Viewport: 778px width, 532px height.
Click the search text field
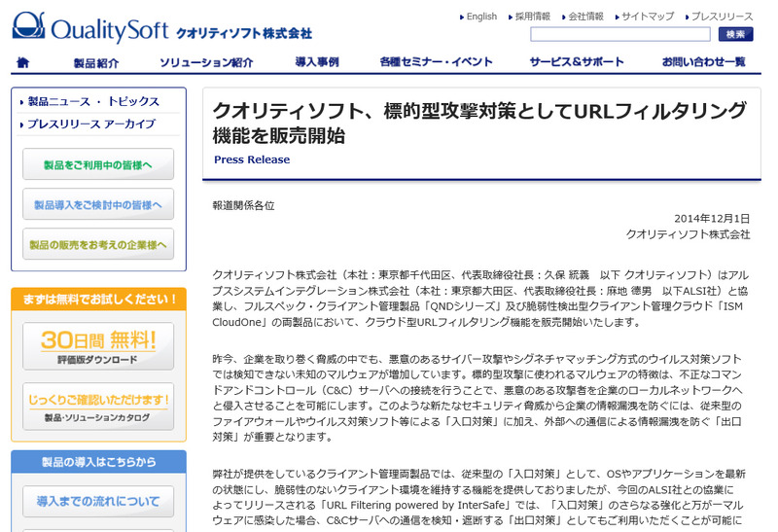point(619,34)
